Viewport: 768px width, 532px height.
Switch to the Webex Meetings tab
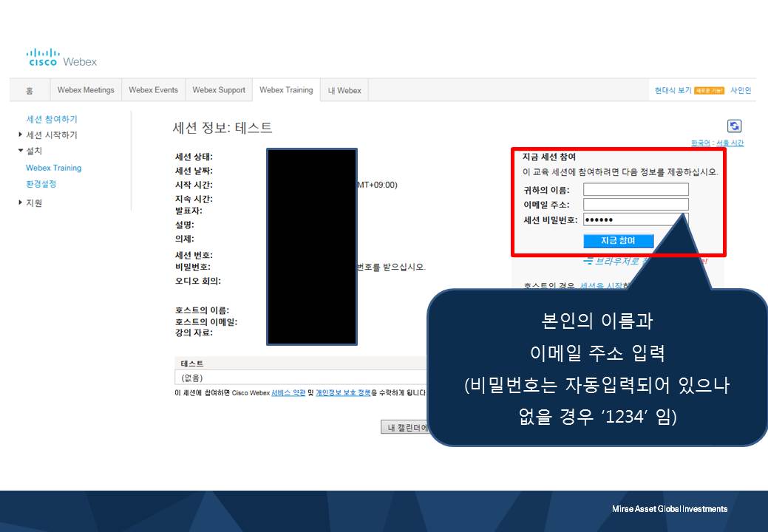pos(86,89)
